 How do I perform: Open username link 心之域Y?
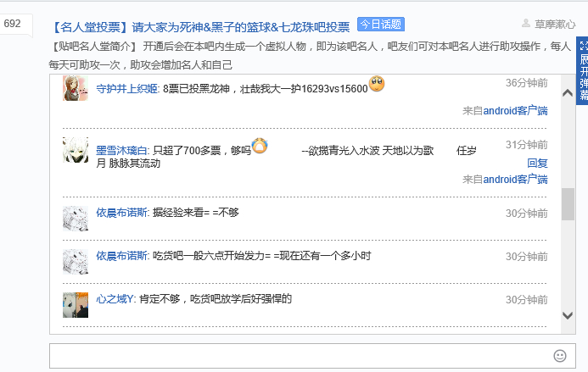[x=115, y=299]
